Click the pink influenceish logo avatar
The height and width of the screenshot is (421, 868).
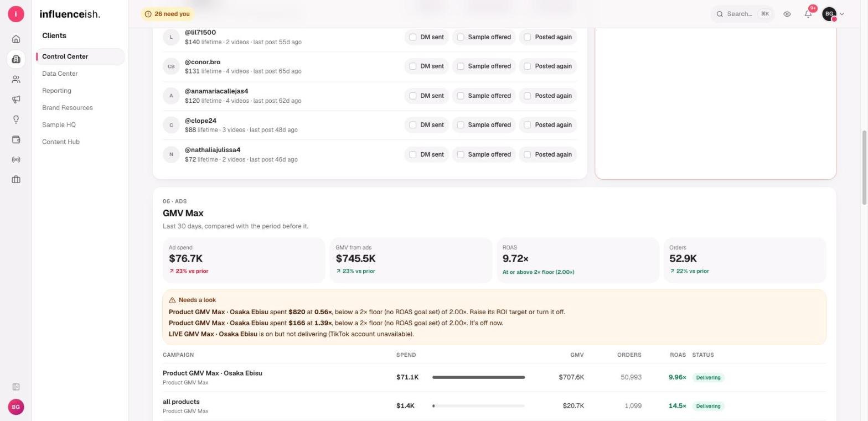pyautogui.click(x=16, y=14)
